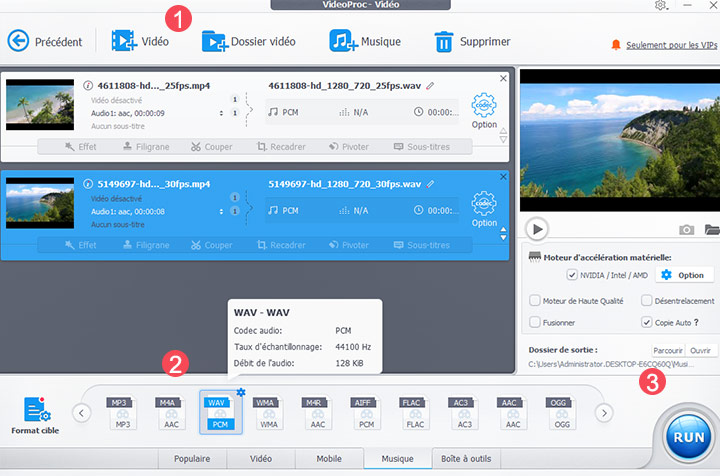The height and width of the screenshot is (476, 720).
Task: Choose the M4R AAC output format
Action: tap(317, 413)
